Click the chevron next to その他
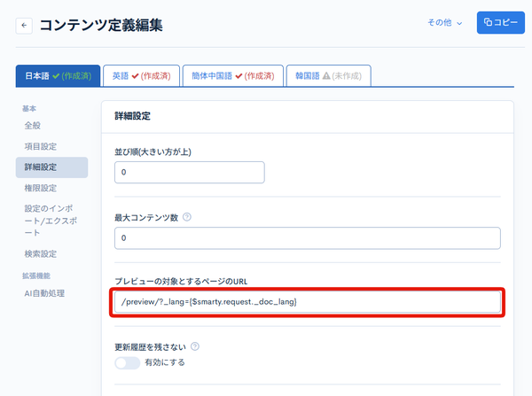This screenshot has width=532, height=396. tap(459, 23)
